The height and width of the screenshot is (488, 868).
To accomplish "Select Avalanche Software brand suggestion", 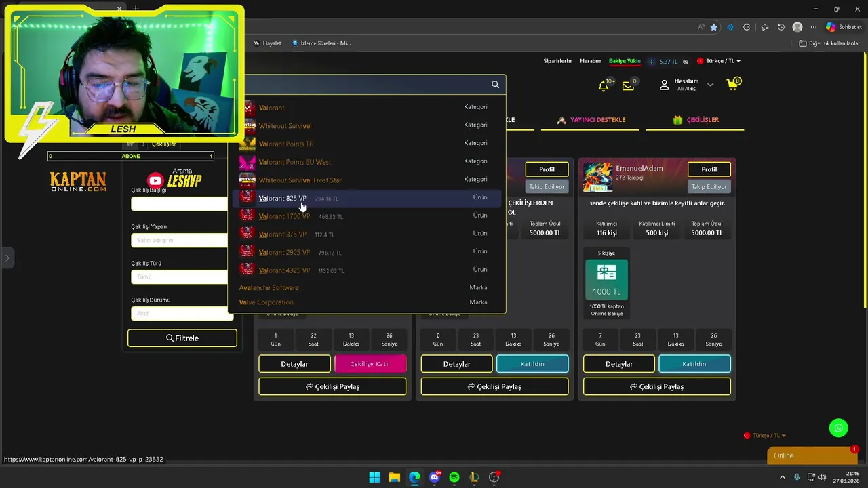I will (x=367, y=287).
